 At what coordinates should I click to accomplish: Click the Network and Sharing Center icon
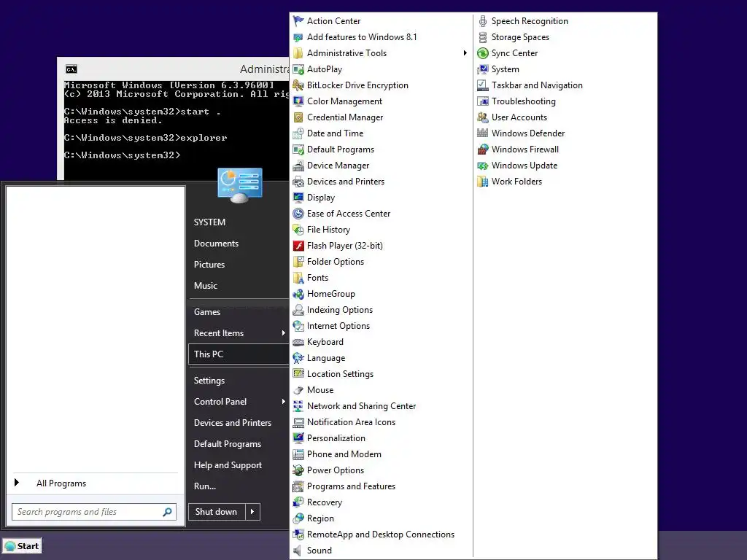coord(298,406)
